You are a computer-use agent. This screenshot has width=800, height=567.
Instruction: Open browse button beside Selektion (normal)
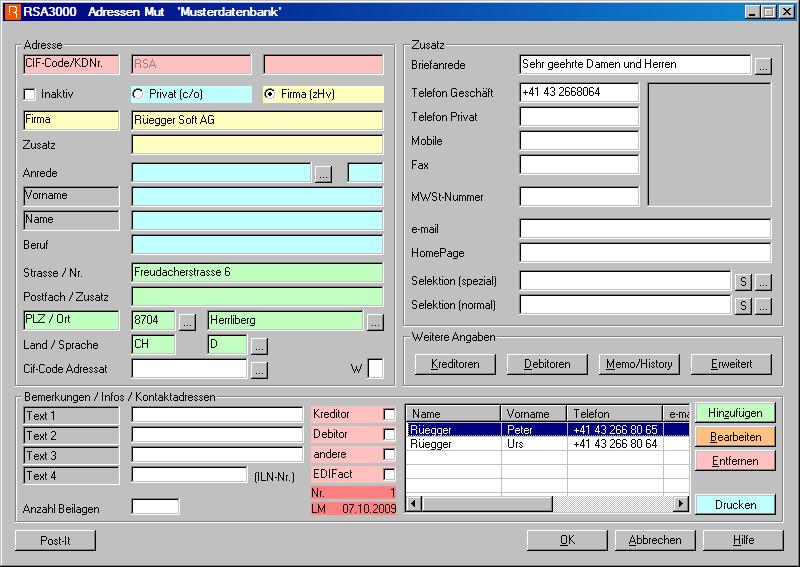763,305
